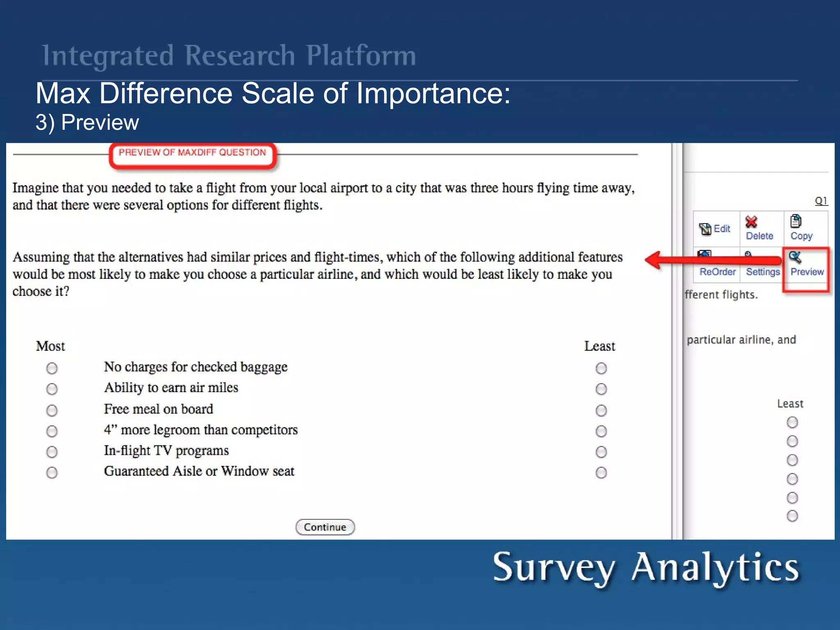The image size is (840, 630).
Task: Click 'Guaranteed Aisle or Window seat' option text
Action: [199, 471]
